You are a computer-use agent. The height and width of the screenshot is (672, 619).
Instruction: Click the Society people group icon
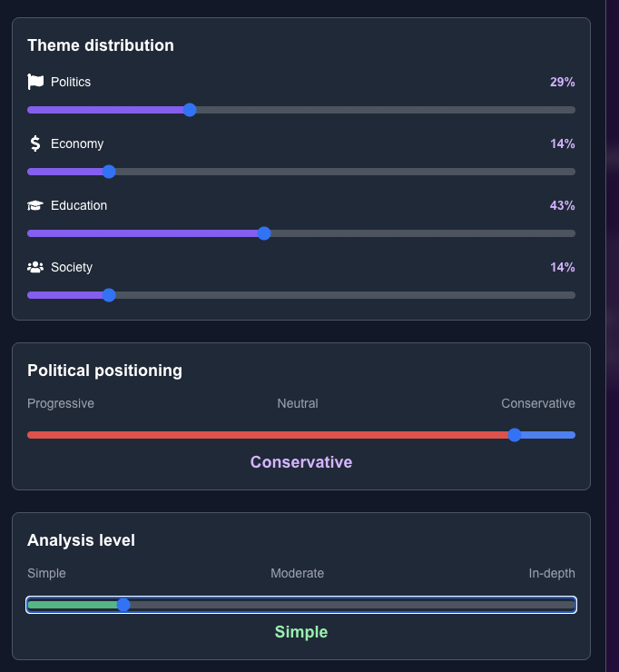[x=35, y=267]
